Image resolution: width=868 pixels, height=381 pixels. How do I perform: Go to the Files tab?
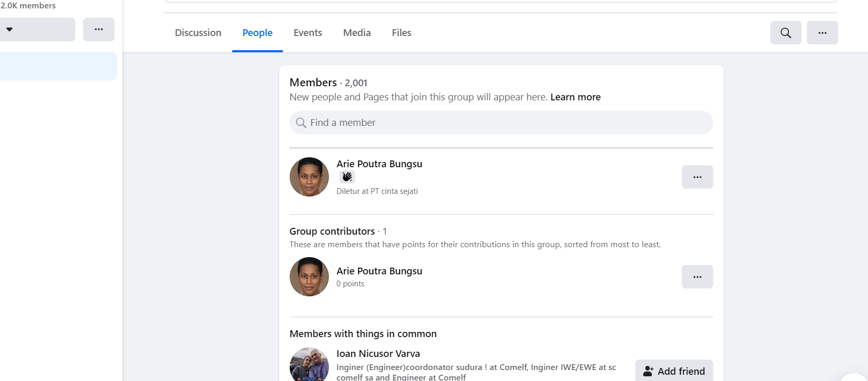point(402,32)
